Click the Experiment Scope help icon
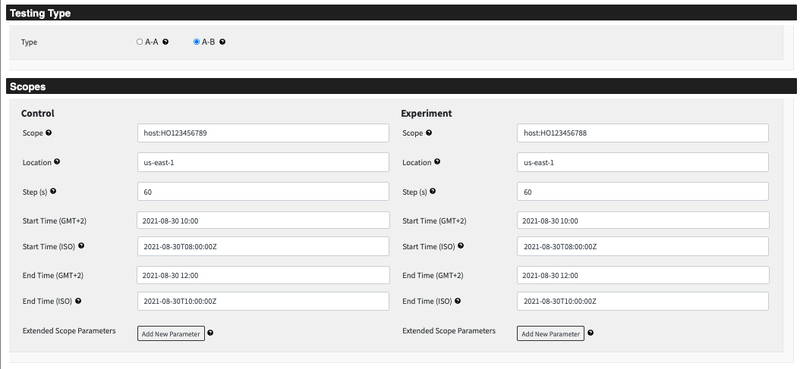This screenshot has height=369, width=800. click(429, 133)
